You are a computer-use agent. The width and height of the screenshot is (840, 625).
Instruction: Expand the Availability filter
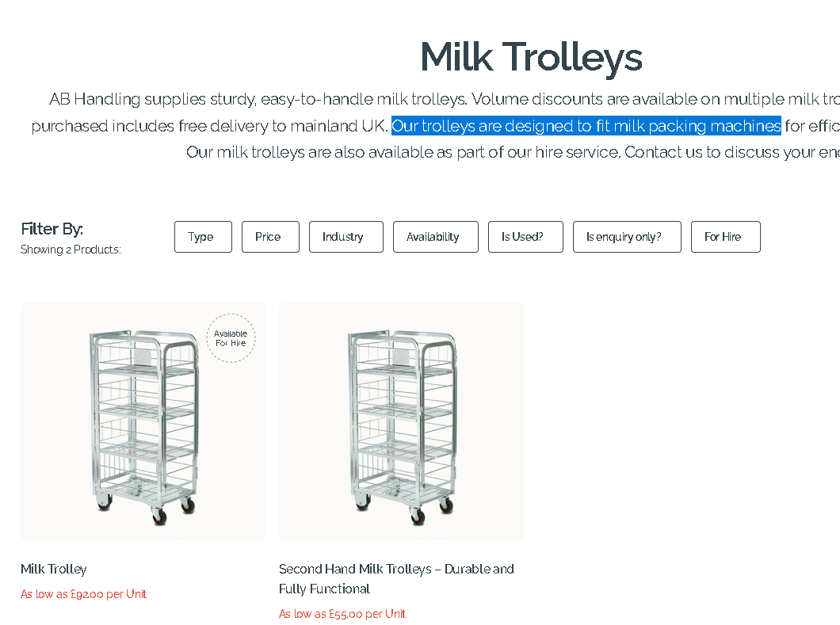(x=435, y=237)
